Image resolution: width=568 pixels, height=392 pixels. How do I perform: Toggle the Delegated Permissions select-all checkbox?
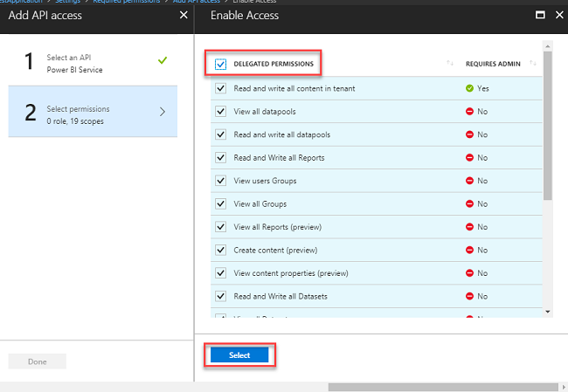click(x=220, y=64)
